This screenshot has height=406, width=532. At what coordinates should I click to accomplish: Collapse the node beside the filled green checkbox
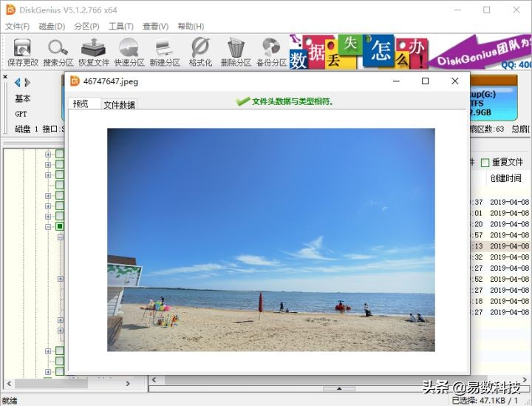coord(48,227)
